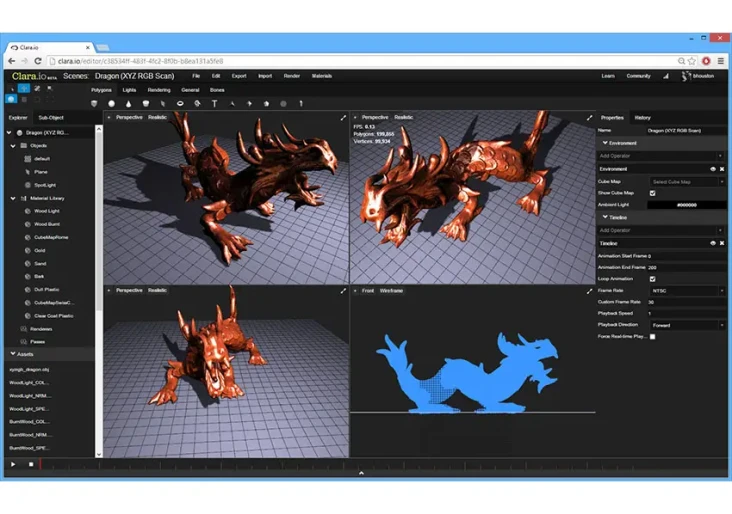
Task: Open the Wireframe shading dropdown
Action: point(391,291)
